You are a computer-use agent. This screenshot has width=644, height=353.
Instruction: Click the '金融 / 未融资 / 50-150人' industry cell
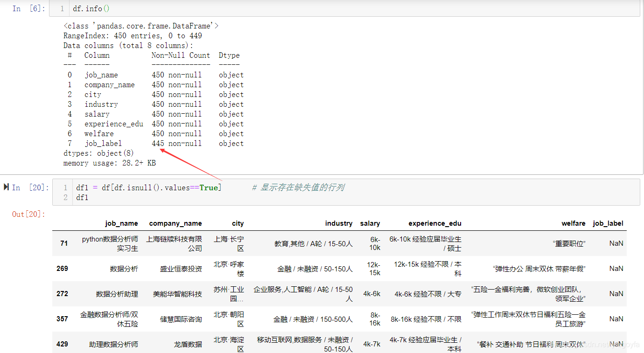pyautogui.click(x=315, y=269)
